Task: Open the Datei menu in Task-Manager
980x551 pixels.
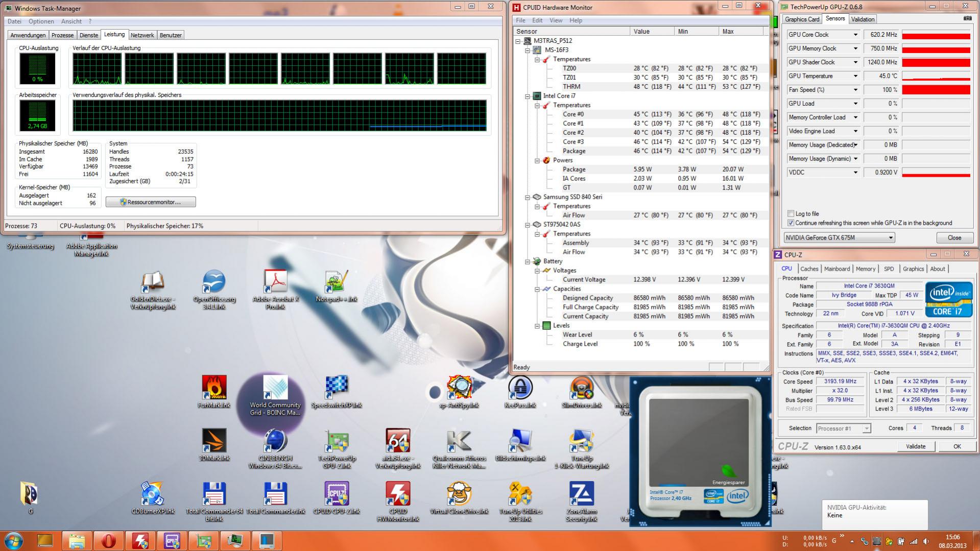Action: [14, 21]
